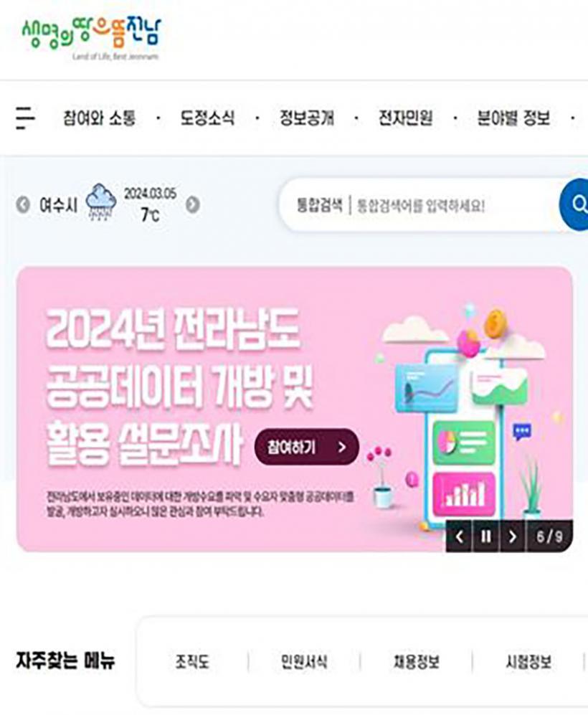Open the 민원서식 quick link
The height and width of the screenshot is (715, 588).
[304, 662]
